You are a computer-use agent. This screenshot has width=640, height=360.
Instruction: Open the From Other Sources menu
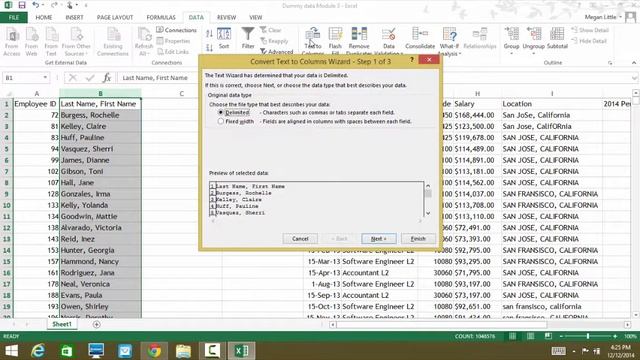click(x=76, y=42)
